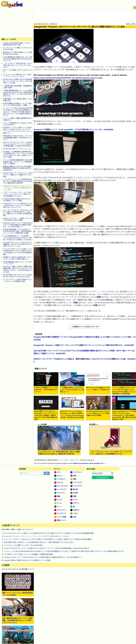Screen dimensions: 136x644
Task: Click the 'We hacked Google's A.I Gemini' blog image
Action: coord(63,98)
